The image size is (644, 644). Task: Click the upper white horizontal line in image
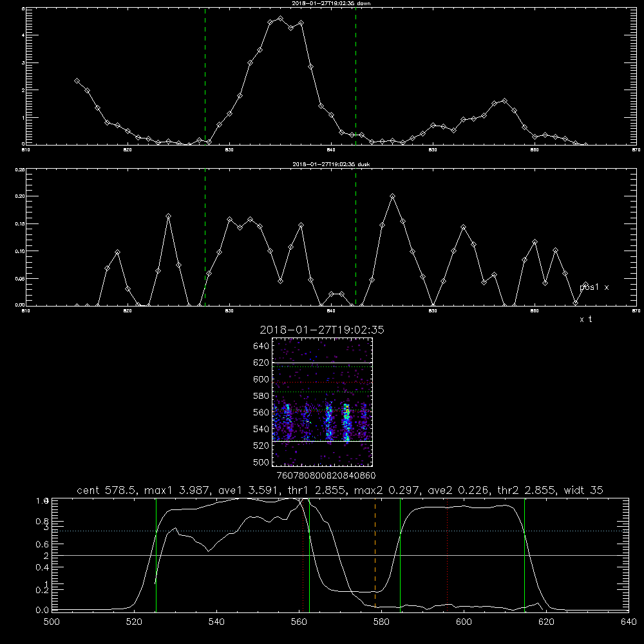[x=322, y=363]
